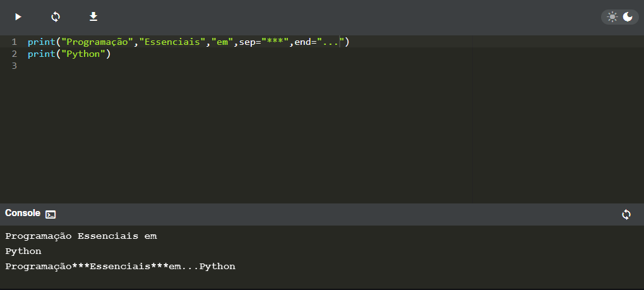
Task: Click the "Python" string on line 2
Action: click(83, 54)
